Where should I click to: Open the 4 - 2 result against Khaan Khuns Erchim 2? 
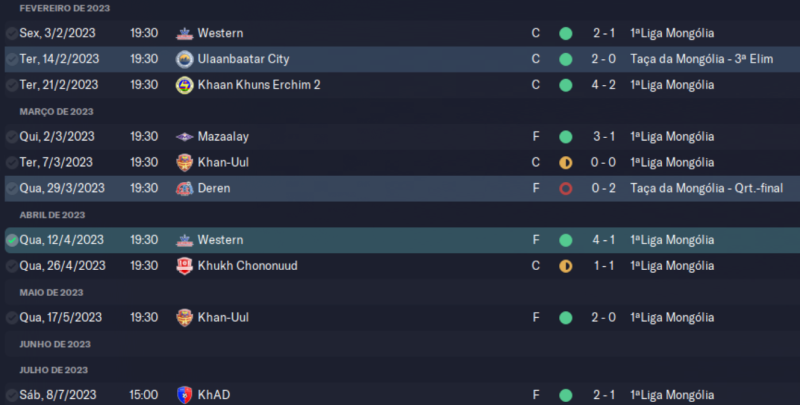603,85
